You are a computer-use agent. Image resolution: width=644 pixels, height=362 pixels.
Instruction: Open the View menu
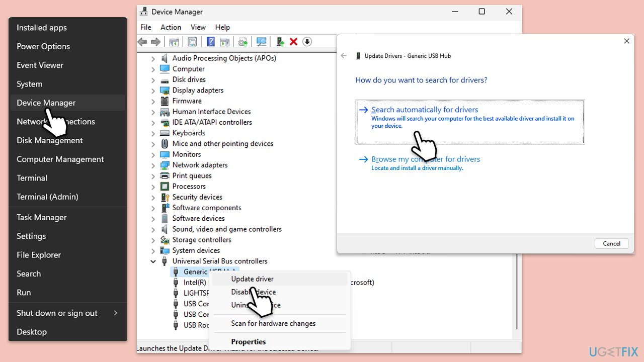point(198,27)
